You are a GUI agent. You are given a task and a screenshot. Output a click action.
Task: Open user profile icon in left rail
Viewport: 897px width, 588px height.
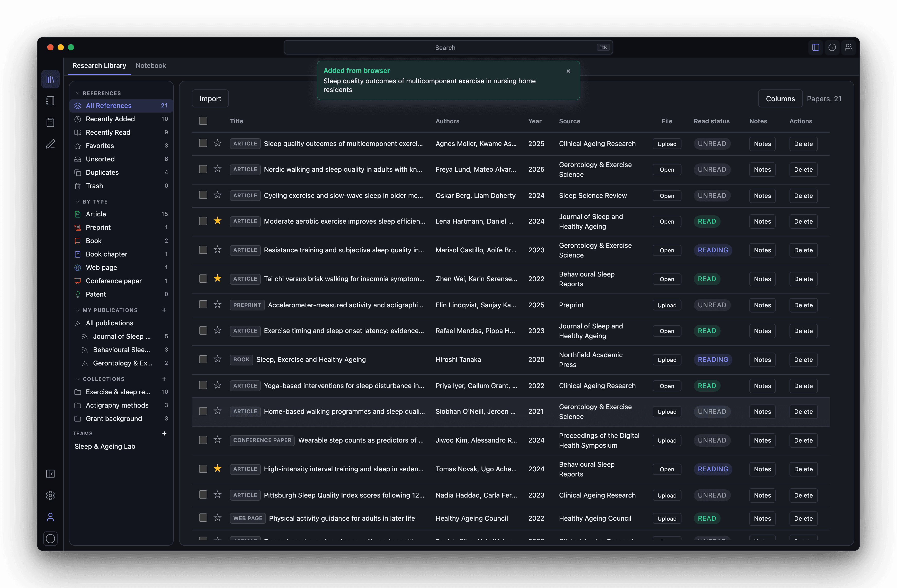point(50,517)
